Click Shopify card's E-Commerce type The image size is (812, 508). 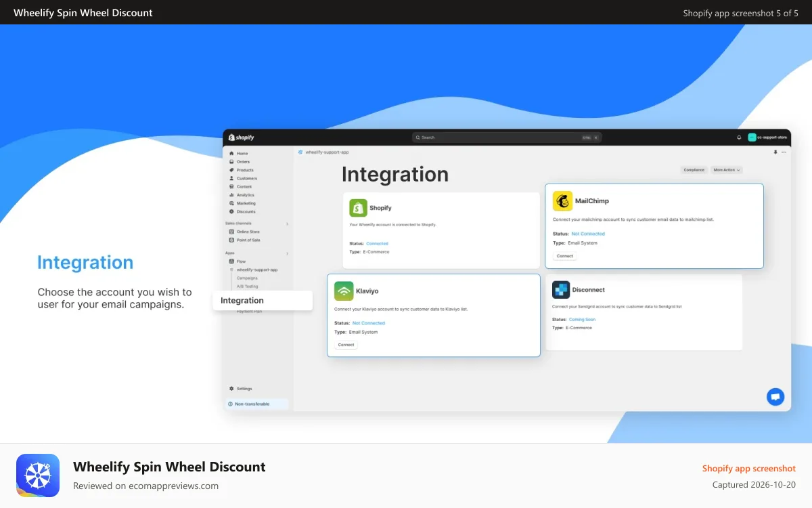coord(378,252)
